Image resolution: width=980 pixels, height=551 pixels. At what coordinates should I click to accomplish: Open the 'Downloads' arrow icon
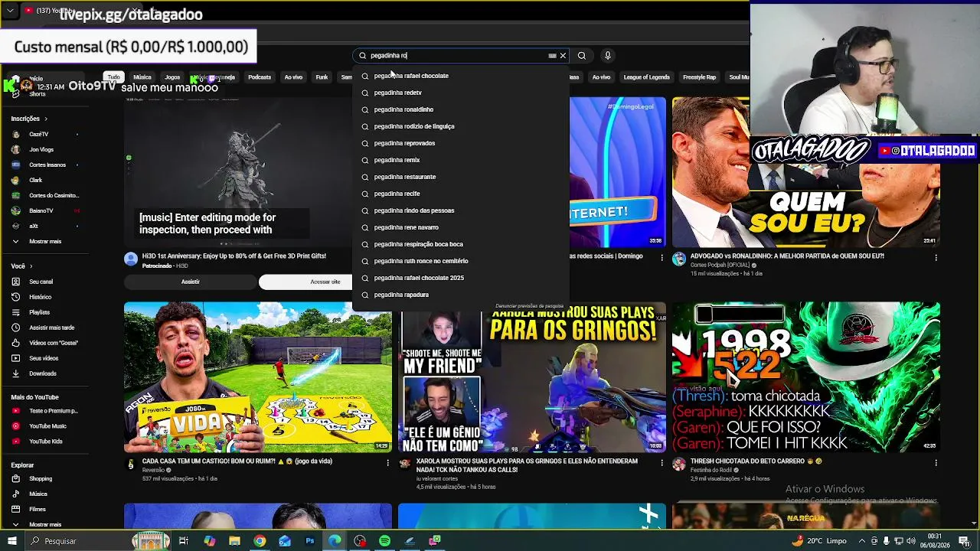[x=15, y=373]
